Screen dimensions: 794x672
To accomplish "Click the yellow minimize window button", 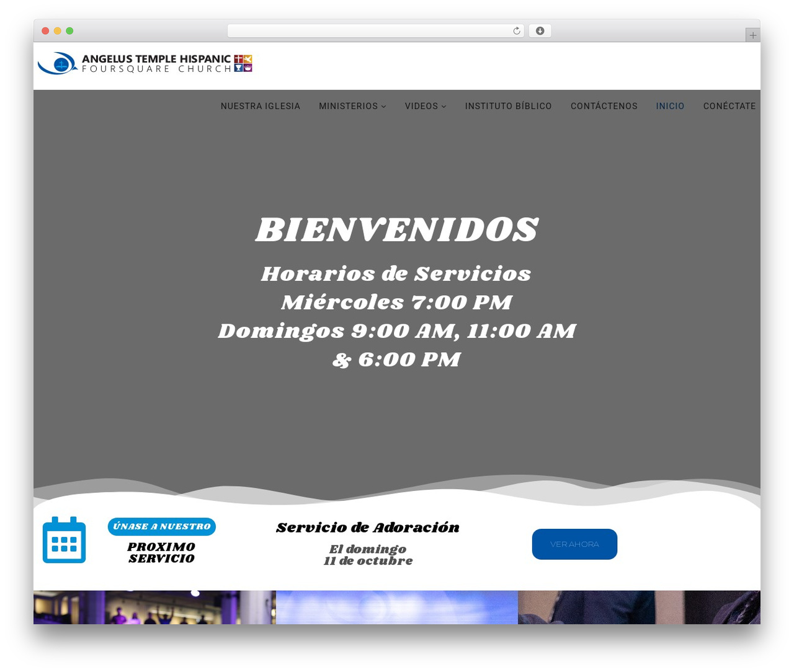I will coord(58,31).
